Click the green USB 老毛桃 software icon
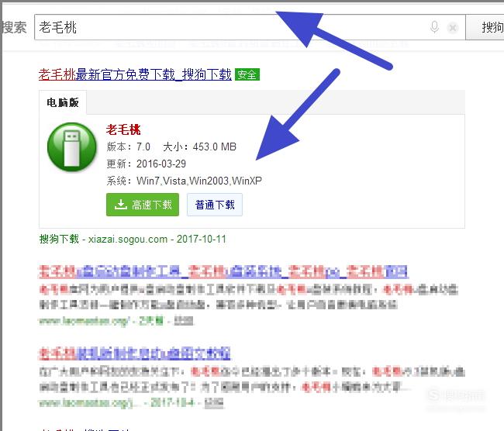This screenshot has width=504, height=431. tap(71, 147)
